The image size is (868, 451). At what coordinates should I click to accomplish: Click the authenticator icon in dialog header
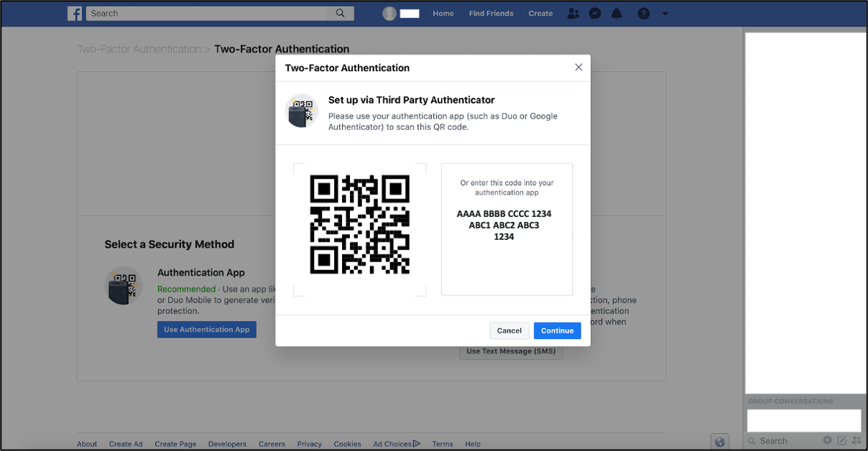coord(302,111)
